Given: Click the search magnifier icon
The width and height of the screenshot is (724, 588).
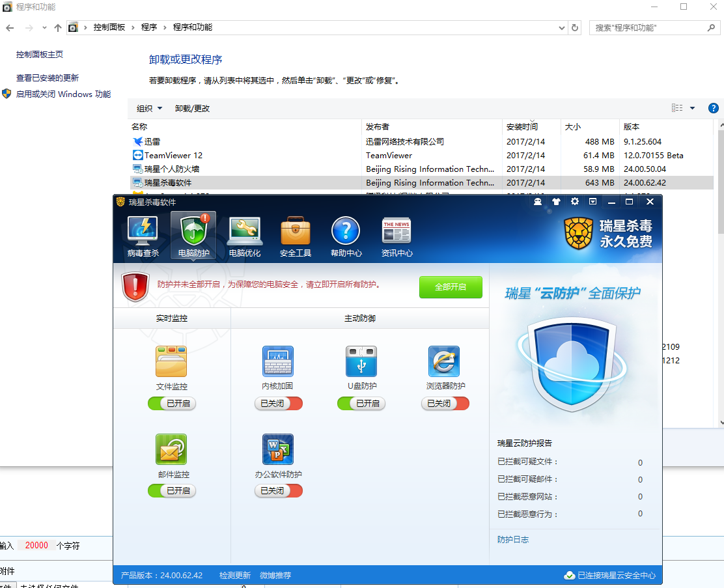Looking at the screenshot, I should point(711,28).
